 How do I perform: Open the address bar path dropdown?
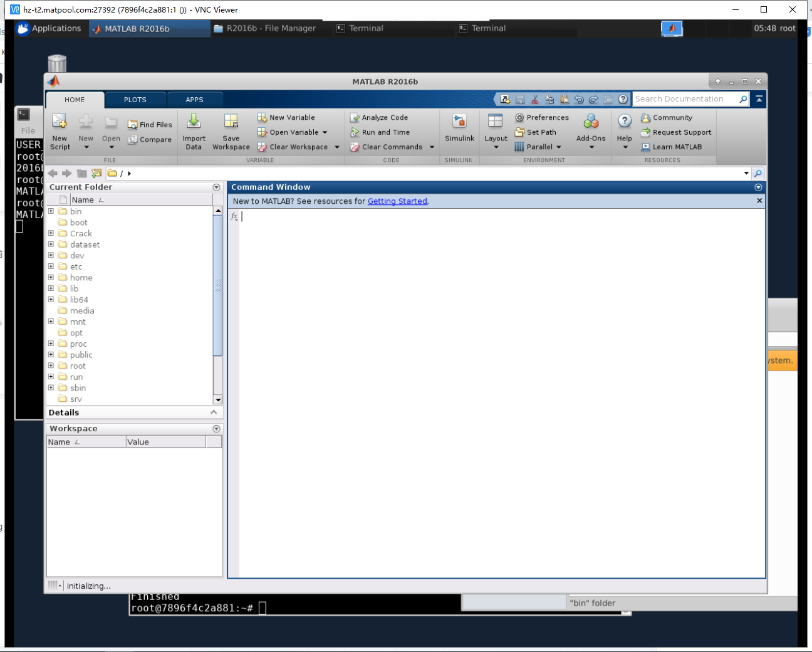[746, 174]
